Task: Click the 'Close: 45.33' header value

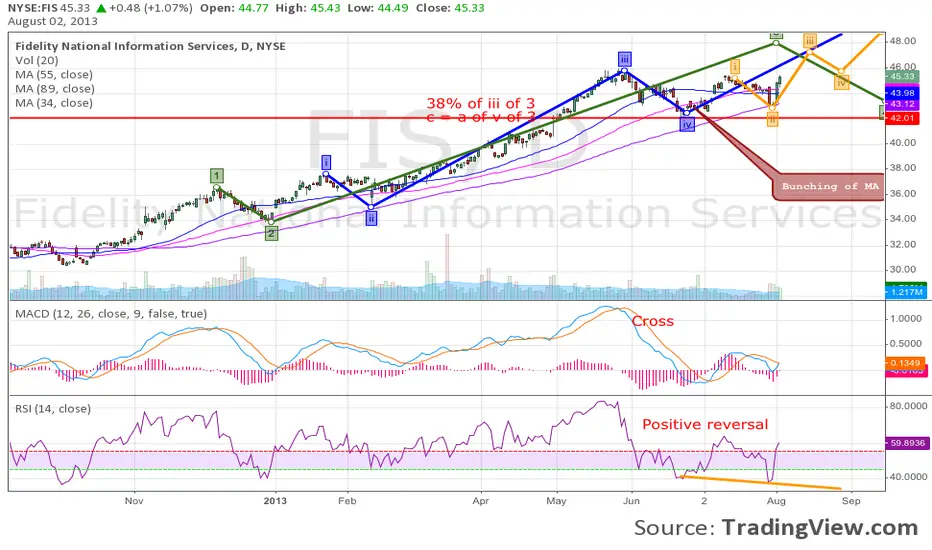Action: pyautogui.click(x=450, y=8)
